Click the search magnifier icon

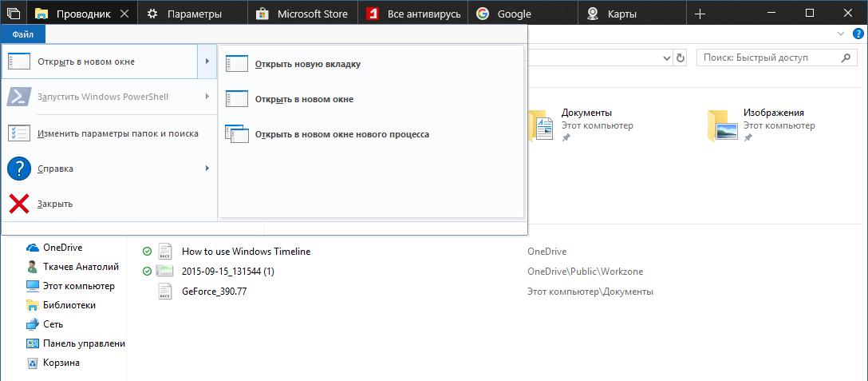point(846,58)
